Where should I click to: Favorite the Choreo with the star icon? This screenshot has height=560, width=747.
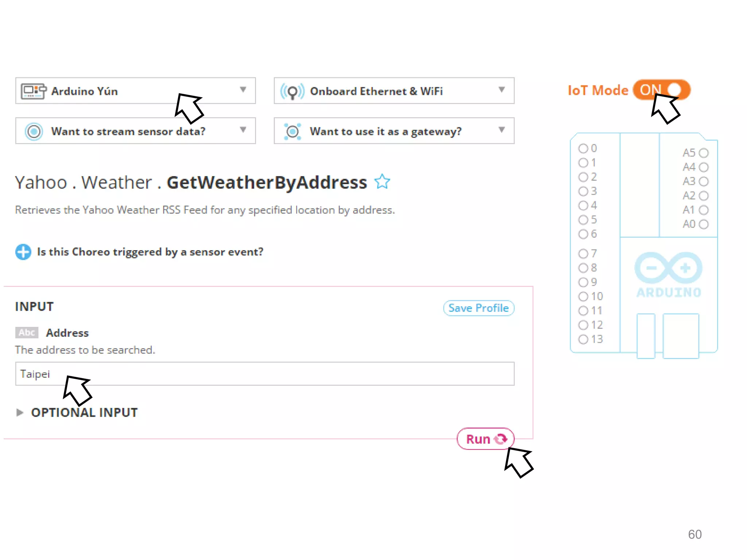(382, 182)
